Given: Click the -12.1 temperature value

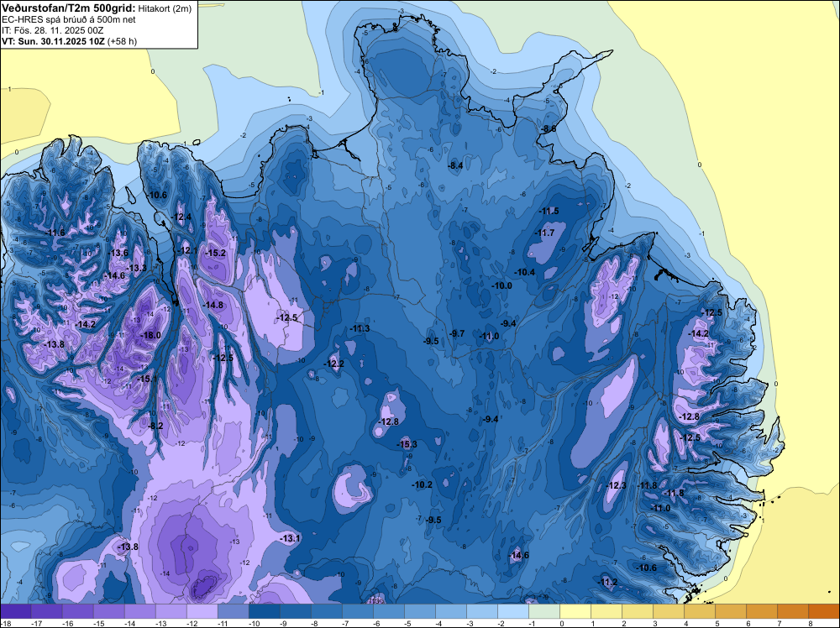Looking at the screenshot, I should pyautogui.click(x=187, y=250).
